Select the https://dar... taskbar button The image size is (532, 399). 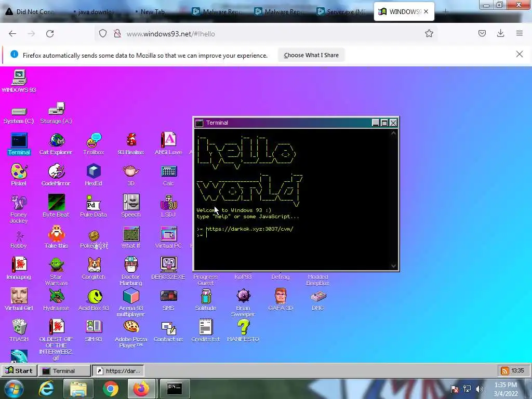pos(118,371)
